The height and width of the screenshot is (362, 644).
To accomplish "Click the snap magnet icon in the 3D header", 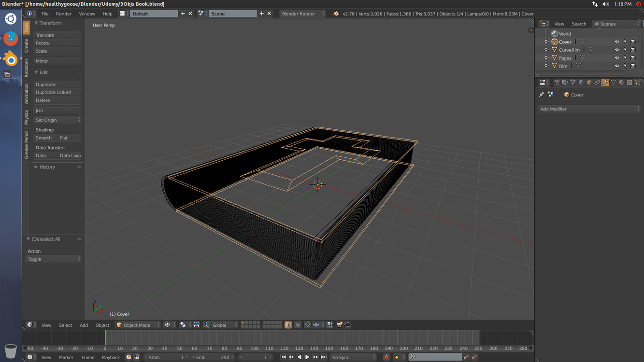I will click(307, 325).
